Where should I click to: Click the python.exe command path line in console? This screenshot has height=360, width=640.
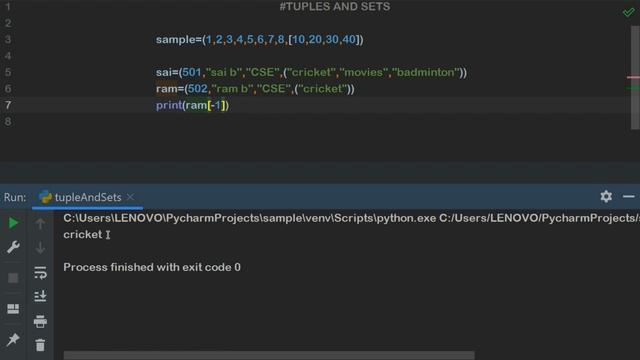pos(351,218)
